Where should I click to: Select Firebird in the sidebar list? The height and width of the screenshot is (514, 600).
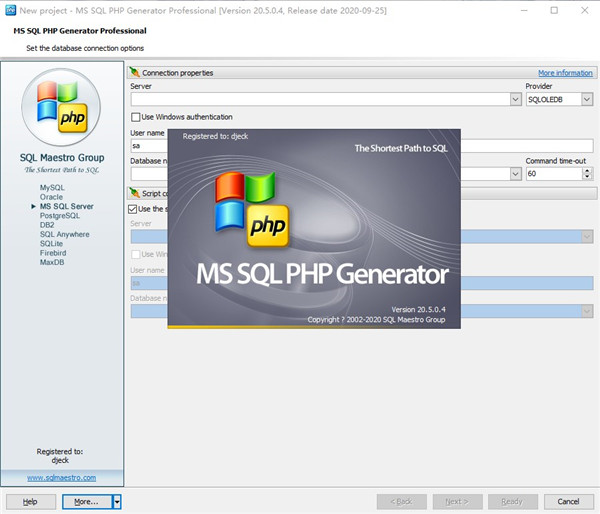point(54,254)
